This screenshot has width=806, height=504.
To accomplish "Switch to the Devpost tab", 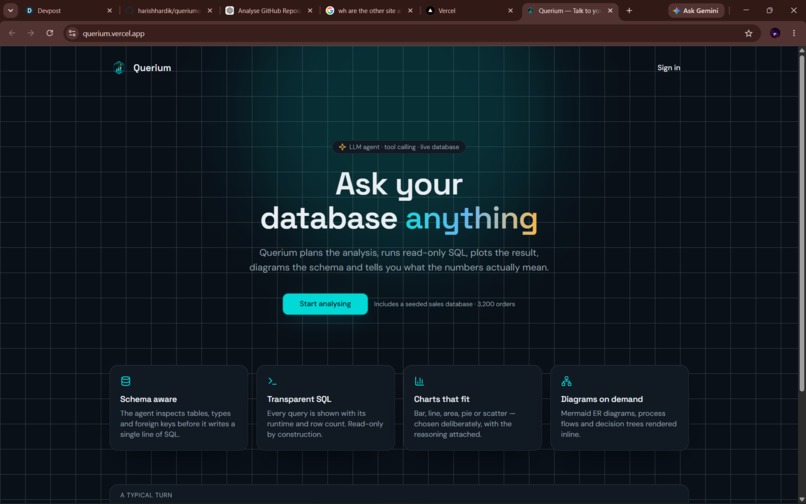I will pos(68,10).
